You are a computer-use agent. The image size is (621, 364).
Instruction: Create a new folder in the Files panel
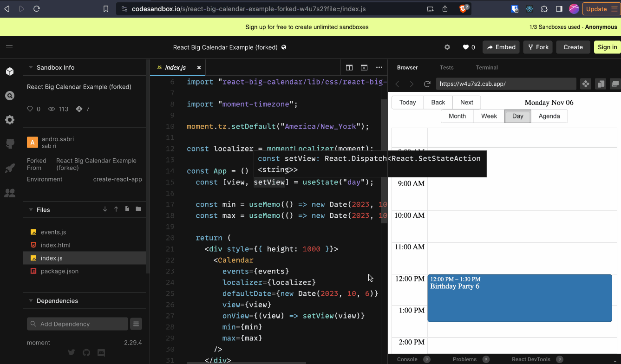pyautogui.click(x=138, y=209)
